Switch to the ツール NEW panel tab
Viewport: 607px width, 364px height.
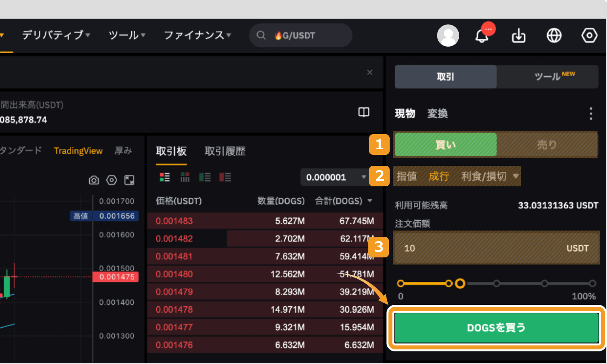coord(547,77)
